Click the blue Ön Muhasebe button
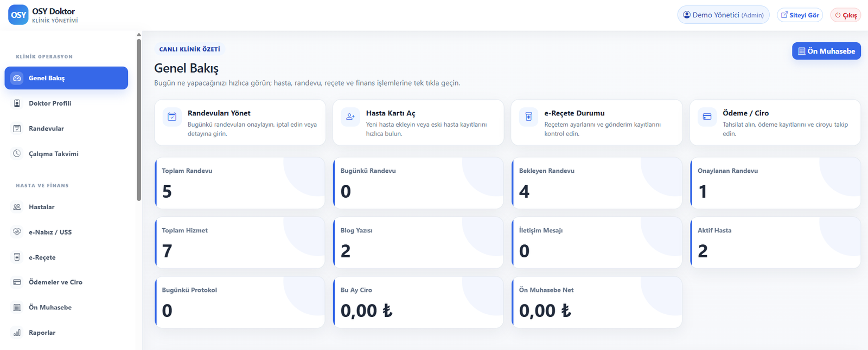This screenshot has width=868, height=350. (x=826, y=51)
